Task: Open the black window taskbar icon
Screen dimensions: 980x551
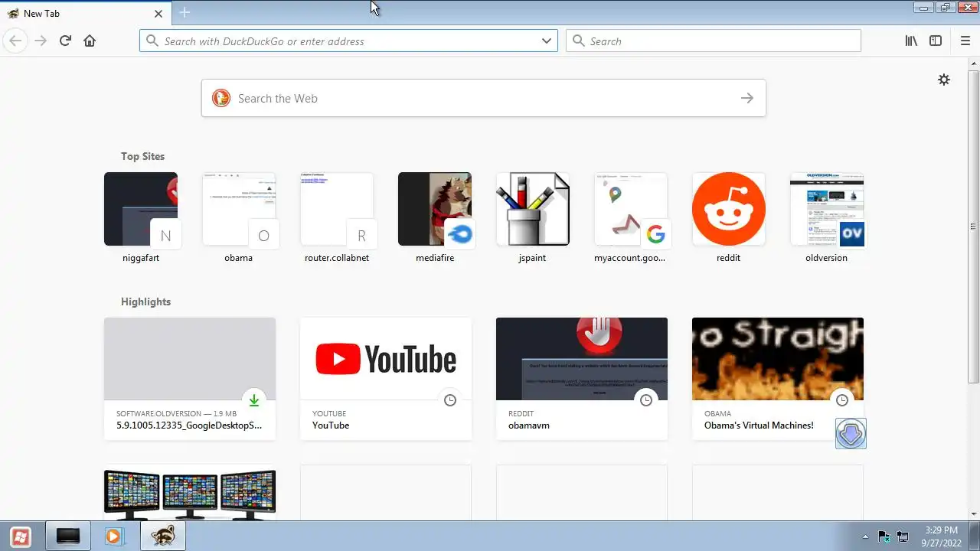Action: coord(68,536)
